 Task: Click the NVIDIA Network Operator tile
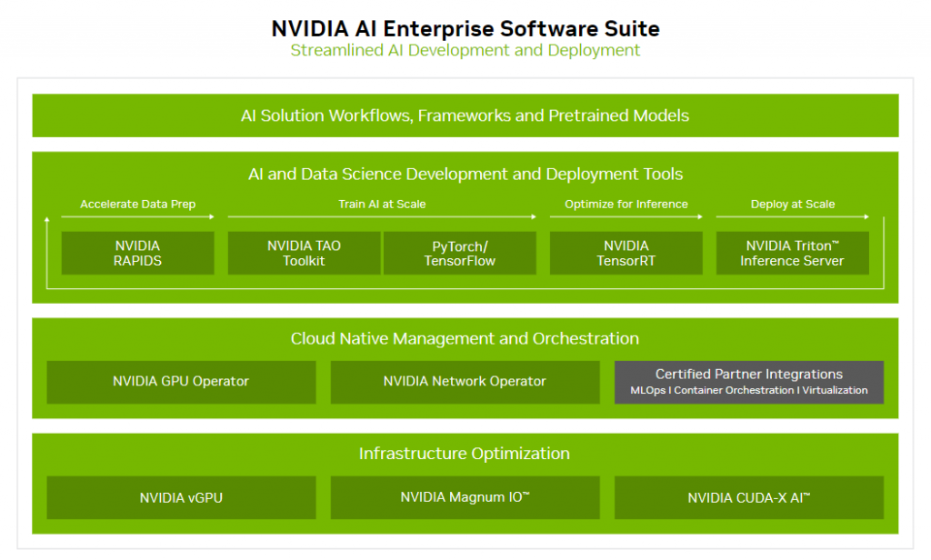point(465,382)
